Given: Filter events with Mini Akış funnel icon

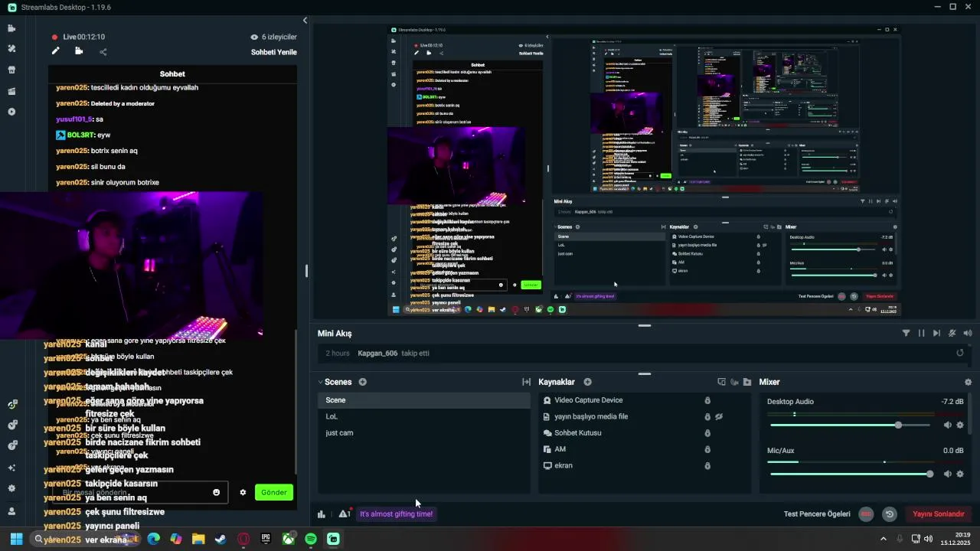Looking at the screenshot, I should [x=906, y=333].
